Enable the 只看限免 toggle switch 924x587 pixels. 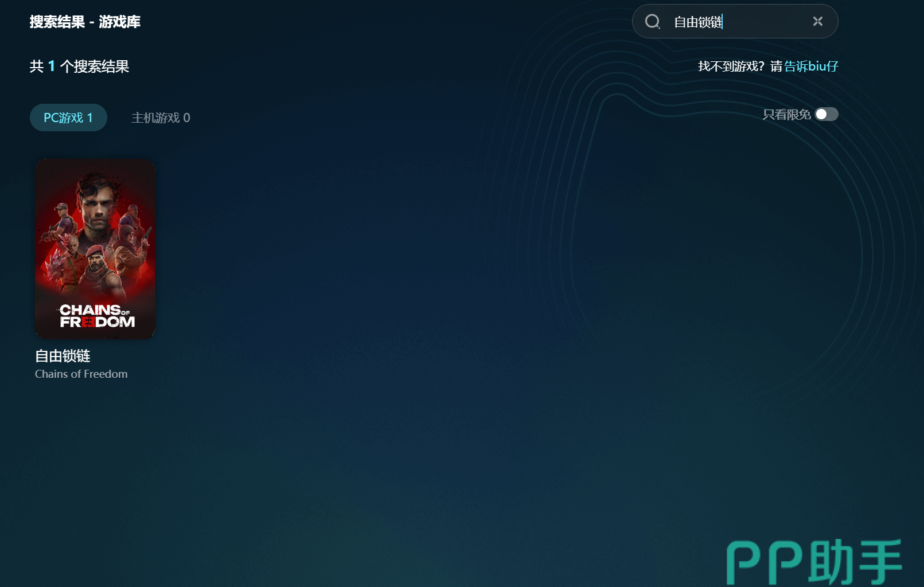[x=826, y=115]
